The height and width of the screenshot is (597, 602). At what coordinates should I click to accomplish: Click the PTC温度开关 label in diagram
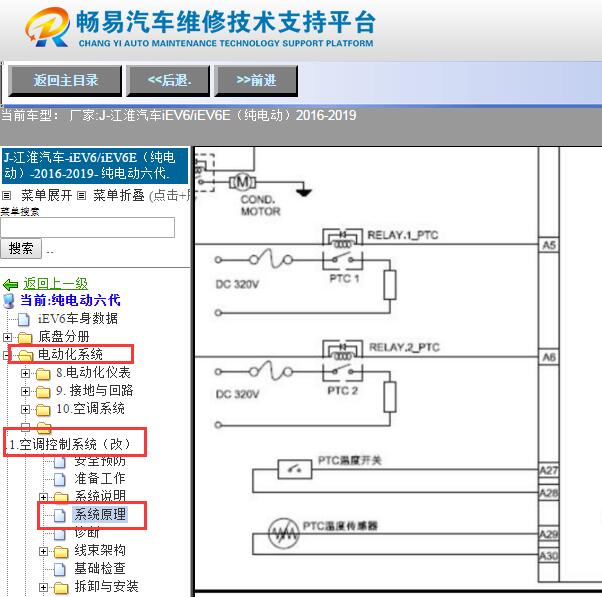pos(349,460)
